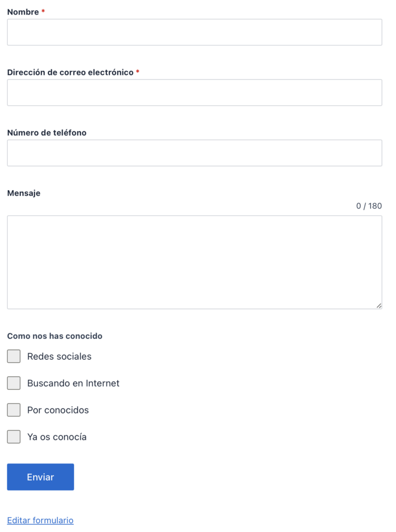Viewport: 396px width, 532px height.
Task: Open the Editar formulario link
Action: tap(40, 520)
